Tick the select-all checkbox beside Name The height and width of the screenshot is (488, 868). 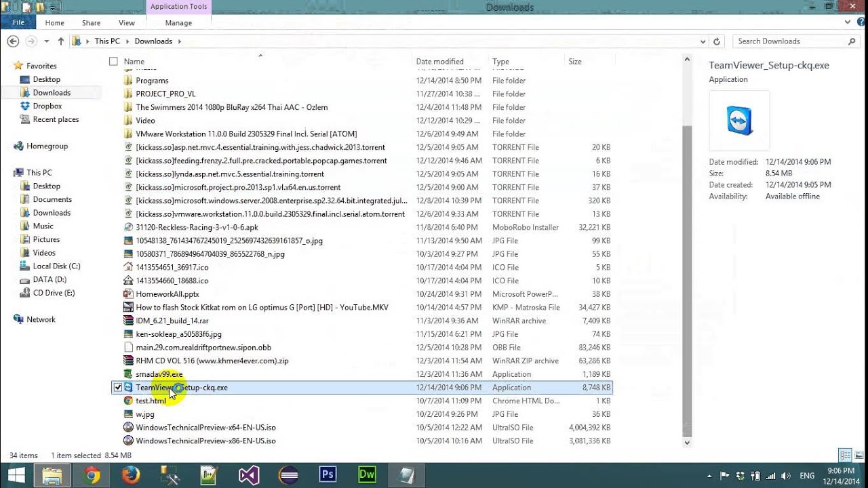pos(113,62)
